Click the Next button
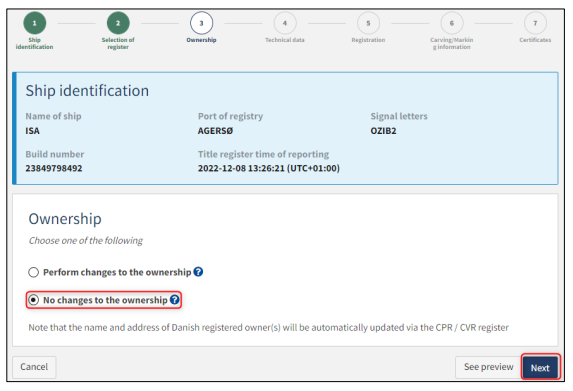The height and width of the screenshot is (391, 573). [540, 367]
